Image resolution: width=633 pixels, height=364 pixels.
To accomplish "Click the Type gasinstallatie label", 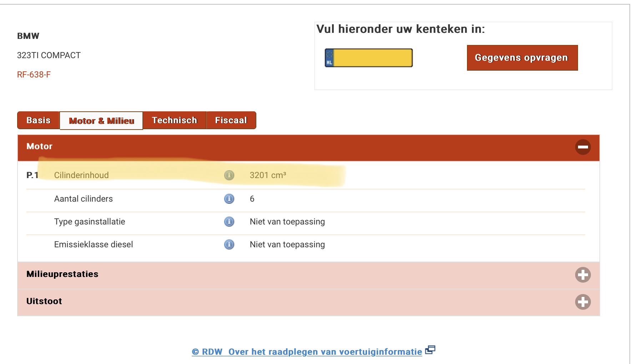I will pos(90,222).
